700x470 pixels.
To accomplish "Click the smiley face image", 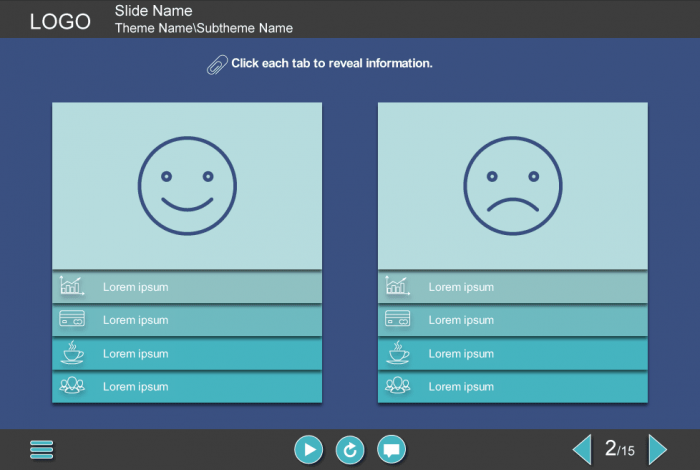I will point(187,186).
